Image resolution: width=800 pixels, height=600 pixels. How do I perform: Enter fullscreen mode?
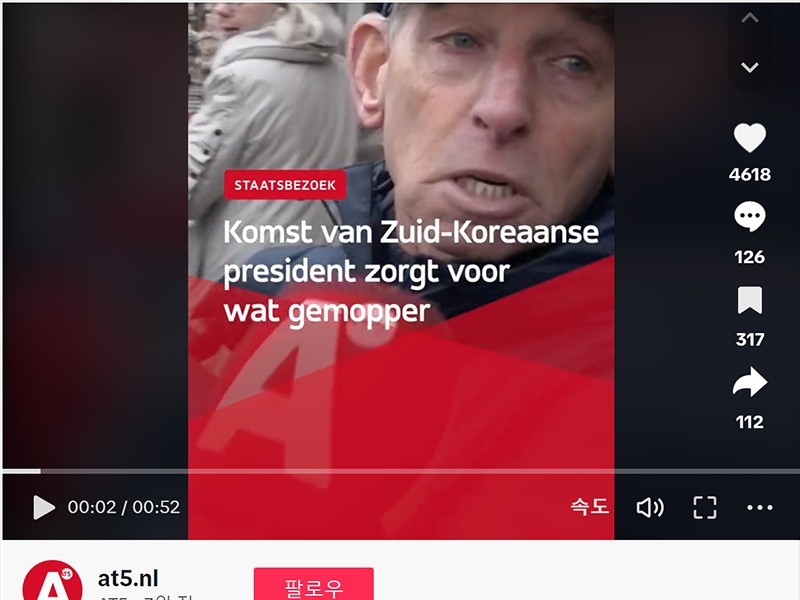(705, 507)
